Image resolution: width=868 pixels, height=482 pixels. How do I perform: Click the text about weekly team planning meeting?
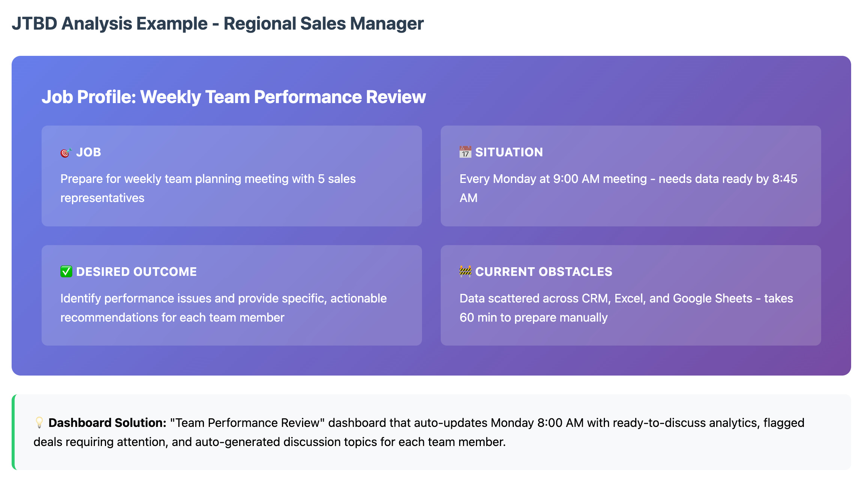point(208,179)
